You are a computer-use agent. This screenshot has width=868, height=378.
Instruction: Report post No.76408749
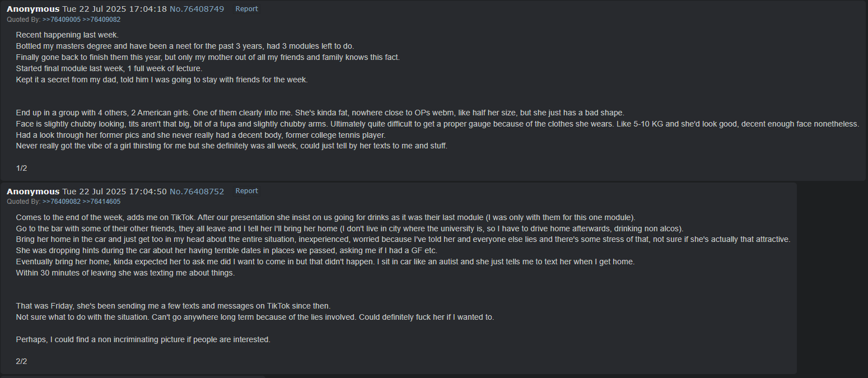click(246, 9)
